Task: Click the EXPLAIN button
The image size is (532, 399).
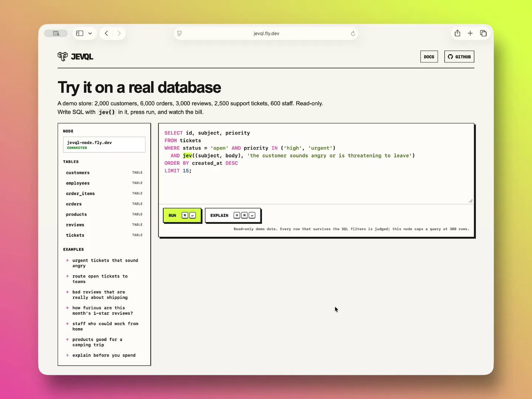Action: click(x=232, y=215)
